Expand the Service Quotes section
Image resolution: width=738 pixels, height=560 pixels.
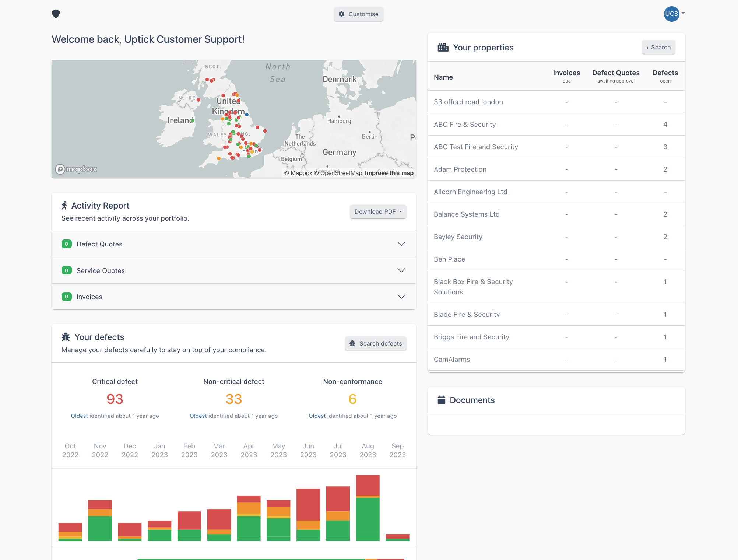click(x=234, y=270)
